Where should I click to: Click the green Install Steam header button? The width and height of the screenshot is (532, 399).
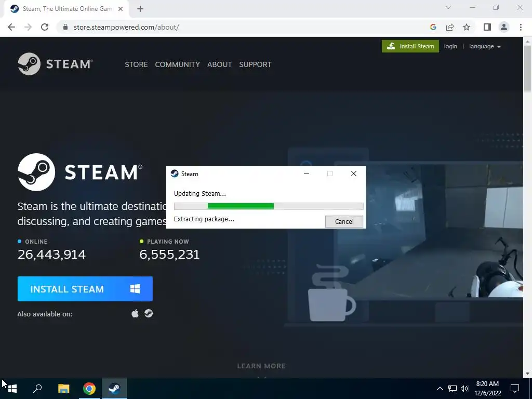point(410,46)
